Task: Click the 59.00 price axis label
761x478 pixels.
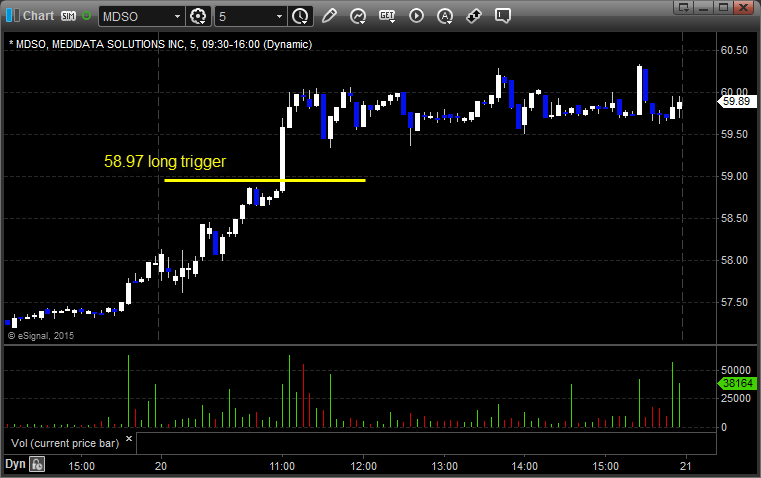Action: click(x=734, y=177)
